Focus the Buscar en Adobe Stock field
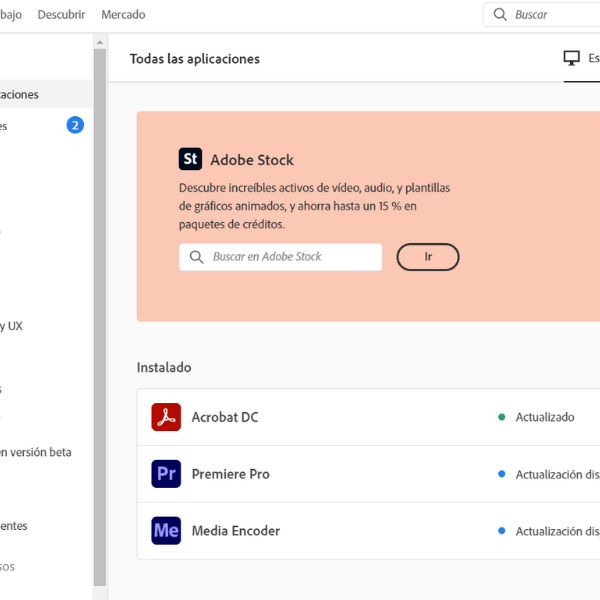 click(280, 257)
